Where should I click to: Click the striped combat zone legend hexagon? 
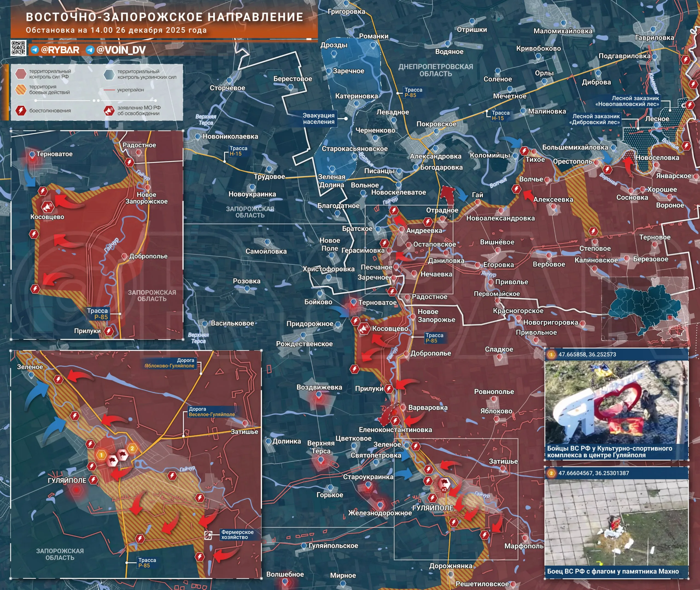pos(21,89)
